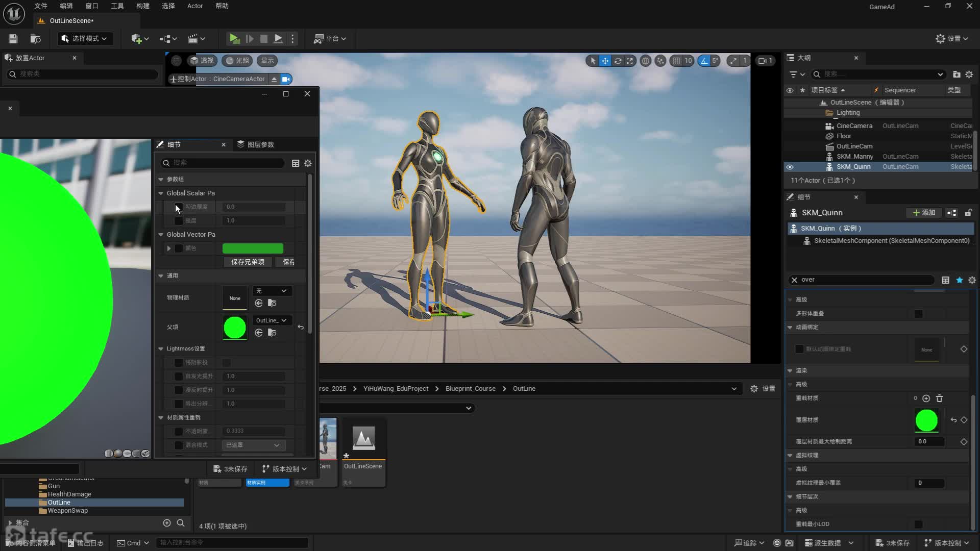Toggle grid snapping icon in viewport
The width and height of the screenshot is (980, 551).
tap(676, 61)
